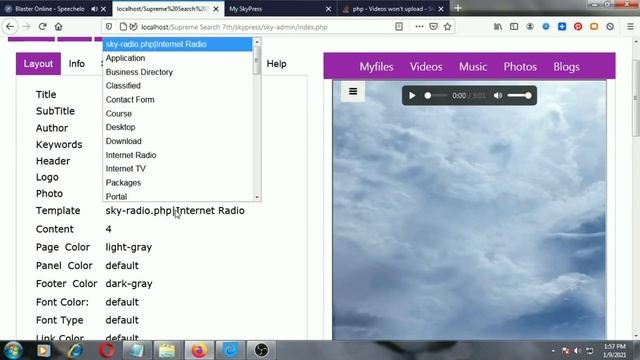The height and width of the screenshot is (360, 640).
Task: Click Panel Color value default
Action: pos(122,266)
